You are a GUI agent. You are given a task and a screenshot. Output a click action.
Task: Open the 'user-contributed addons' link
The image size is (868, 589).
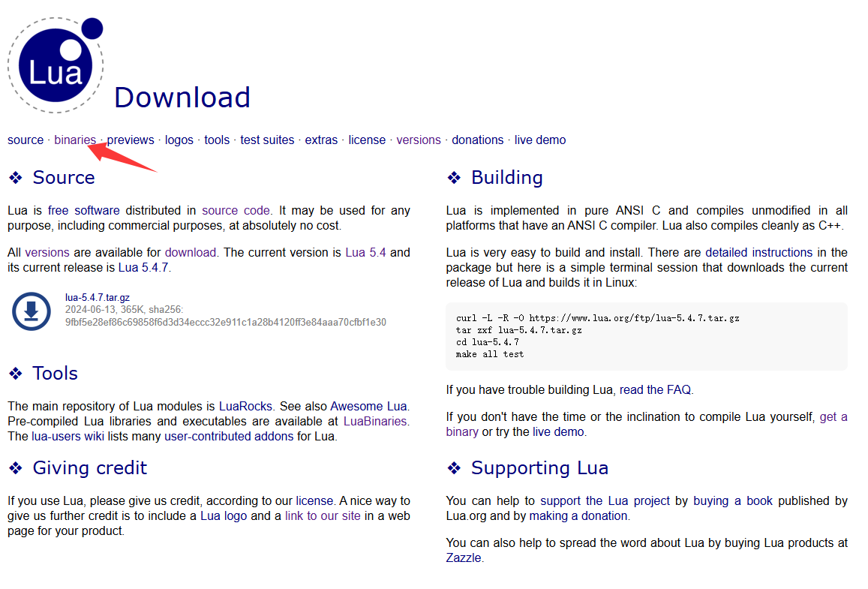pyautogui.click(x=229, y=436)
